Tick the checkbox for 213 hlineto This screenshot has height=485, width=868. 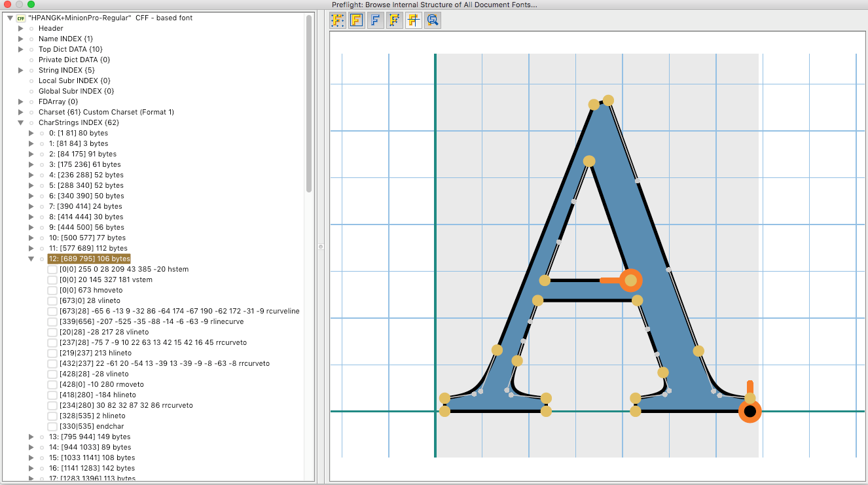(52, 353)
